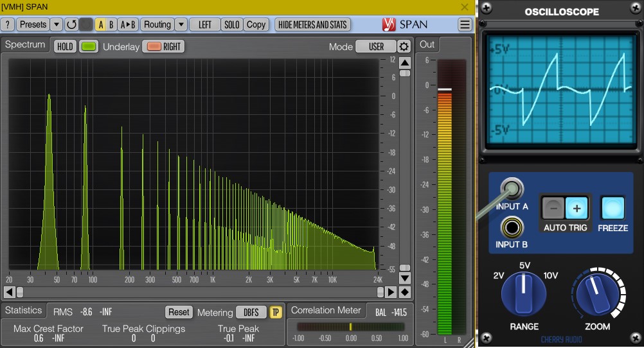The height and width of the screenshot is (348, 644).
Task: Click the Oscilloscope bottom-left corner screw
Action: 487,338
